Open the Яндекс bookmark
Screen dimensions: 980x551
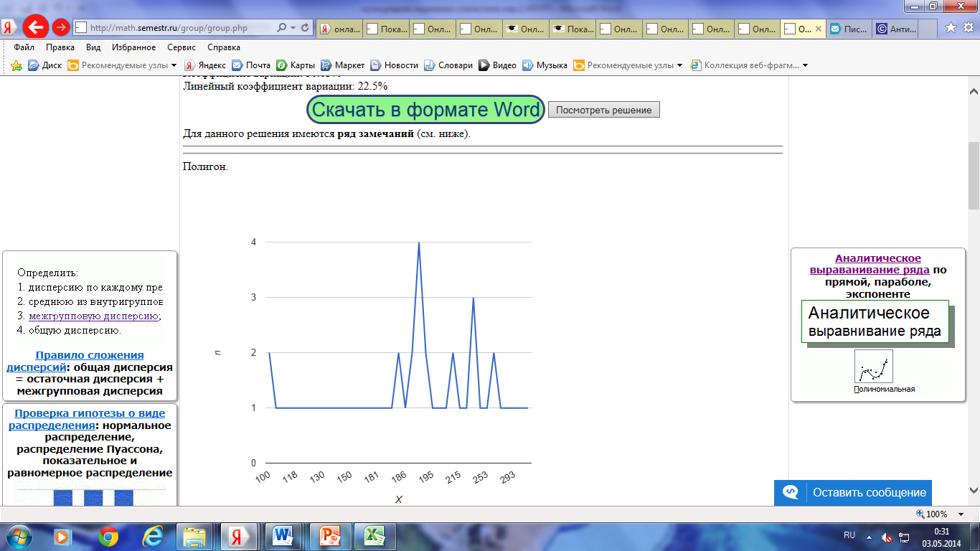coord(204,65)
